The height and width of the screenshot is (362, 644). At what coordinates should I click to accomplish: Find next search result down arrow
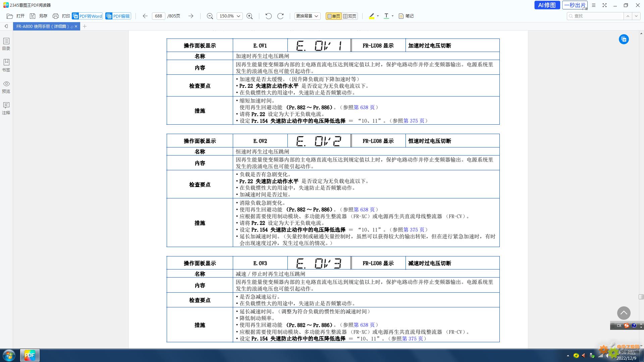636,16
